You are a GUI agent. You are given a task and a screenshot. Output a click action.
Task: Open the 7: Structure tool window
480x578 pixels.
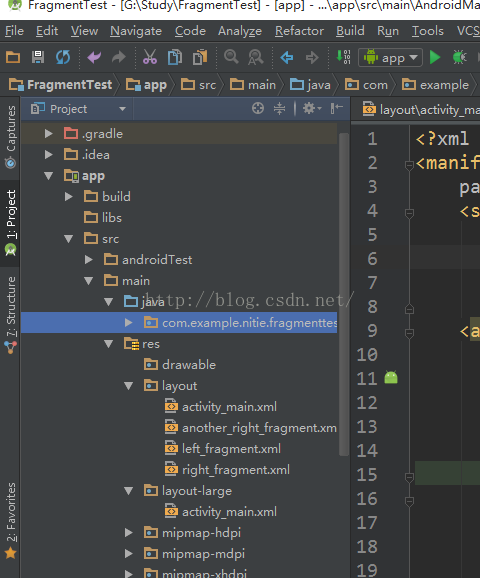coord(10,315)
